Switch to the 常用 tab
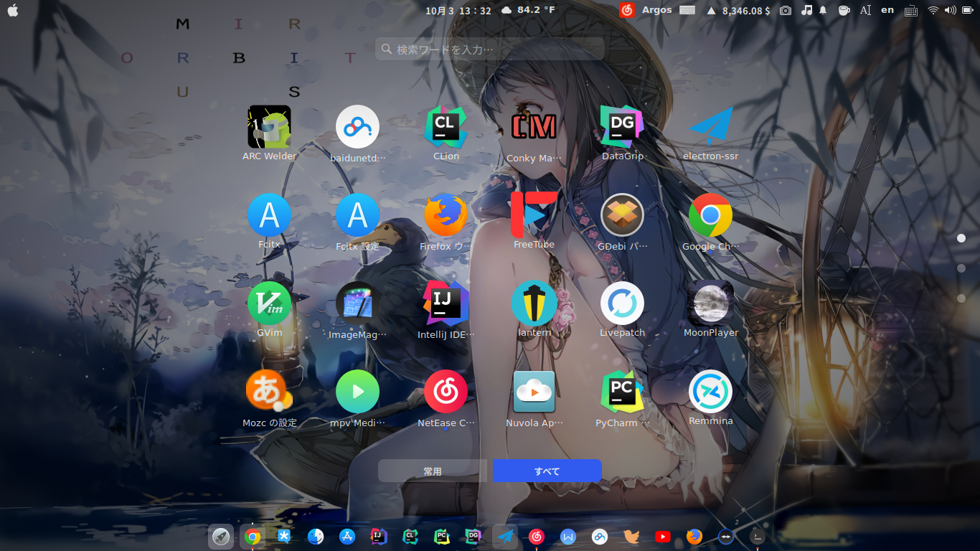 click(x=433, y=471)
